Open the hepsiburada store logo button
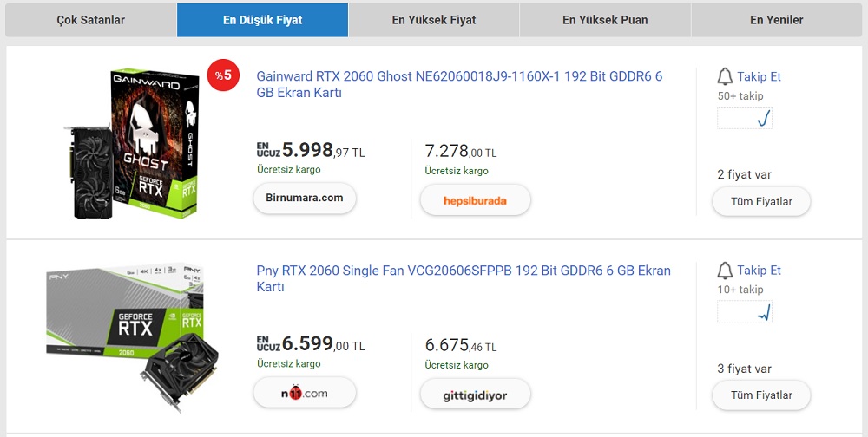 click(475, 200)
